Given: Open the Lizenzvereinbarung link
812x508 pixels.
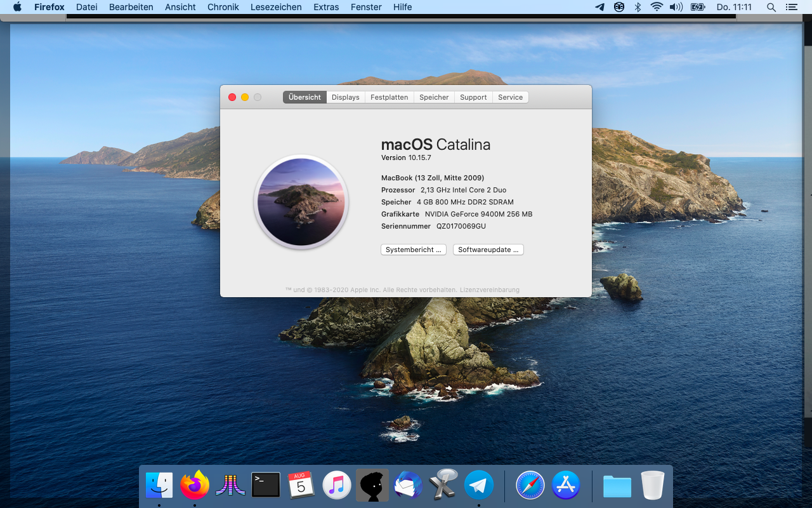Looking at the screenshot, I should point(489,290).
